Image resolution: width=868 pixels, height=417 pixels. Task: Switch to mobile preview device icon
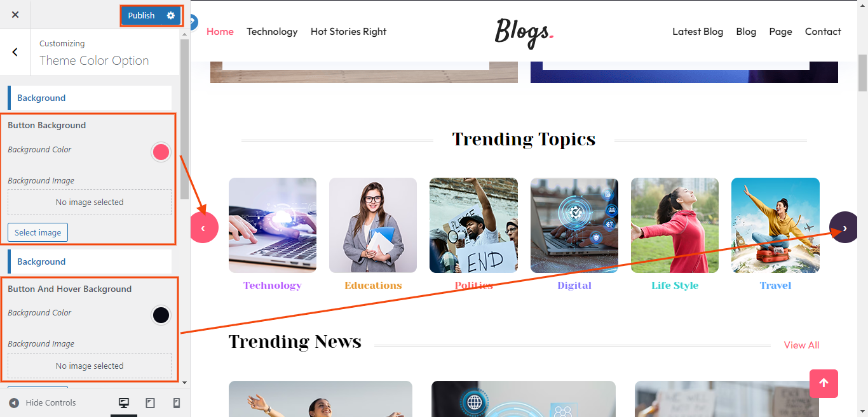(177, 403)
